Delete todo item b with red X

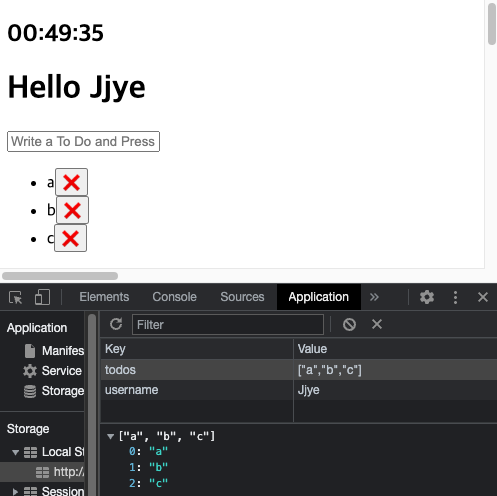click(72, 210)
